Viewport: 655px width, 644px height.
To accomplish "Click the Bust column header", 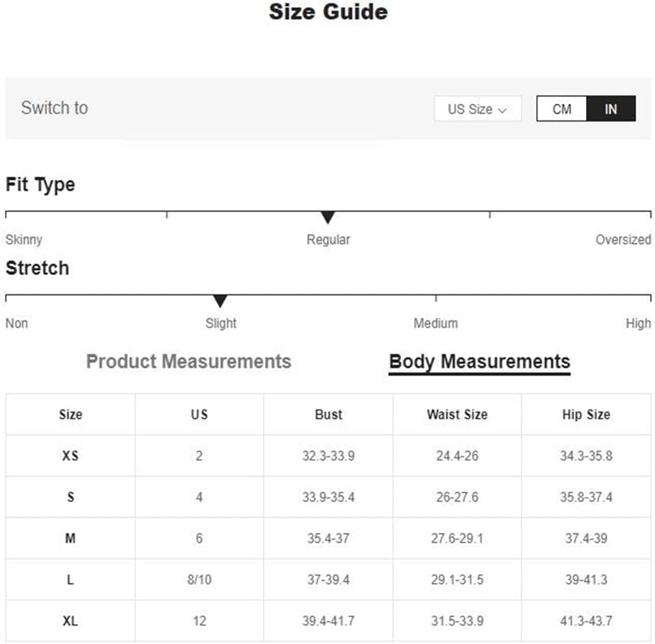I will [329, 415].
